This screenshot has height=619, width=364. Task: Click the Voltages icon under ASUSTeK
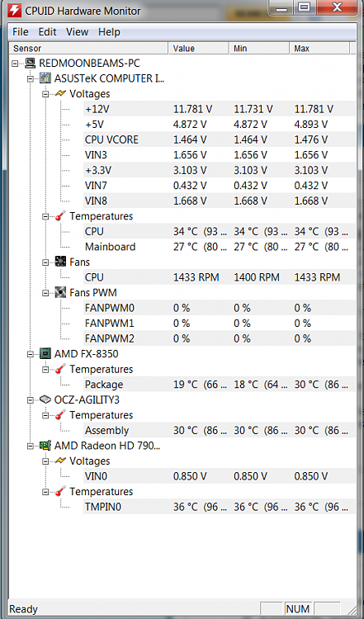[x=60, y=94]
